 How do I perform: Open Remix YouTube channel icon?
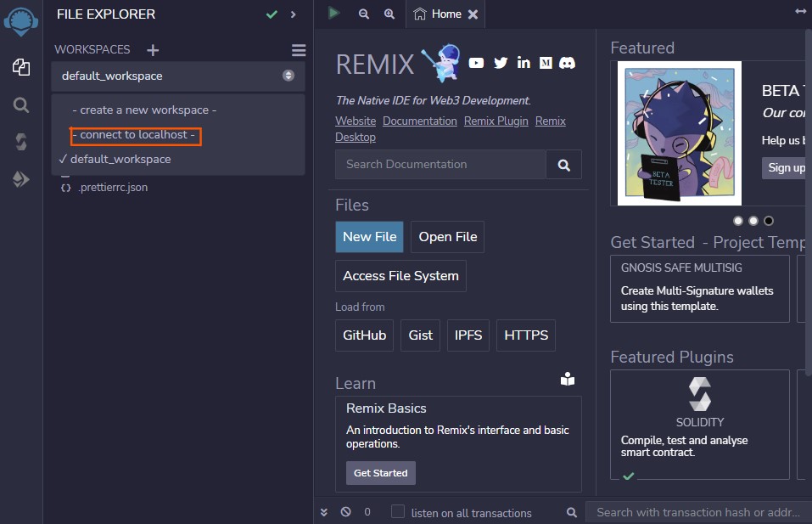pos(476,63)
